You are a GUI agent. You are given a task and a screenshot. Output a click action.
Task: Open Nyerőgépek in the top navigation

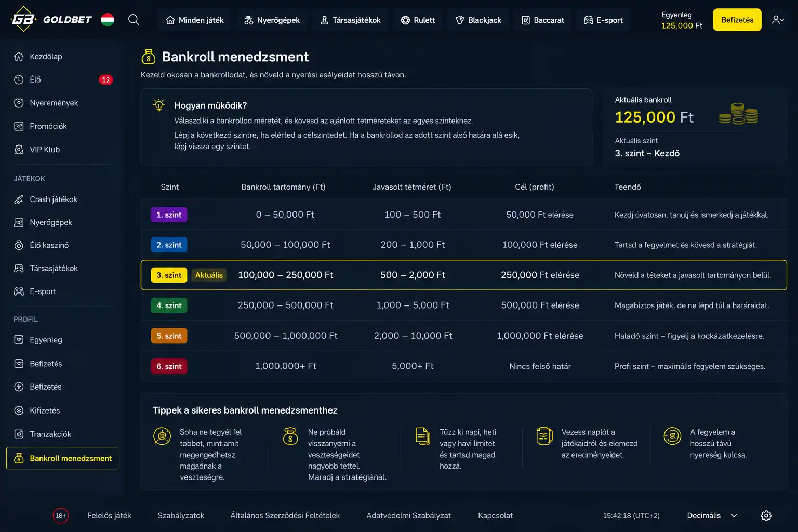[272, 20]
